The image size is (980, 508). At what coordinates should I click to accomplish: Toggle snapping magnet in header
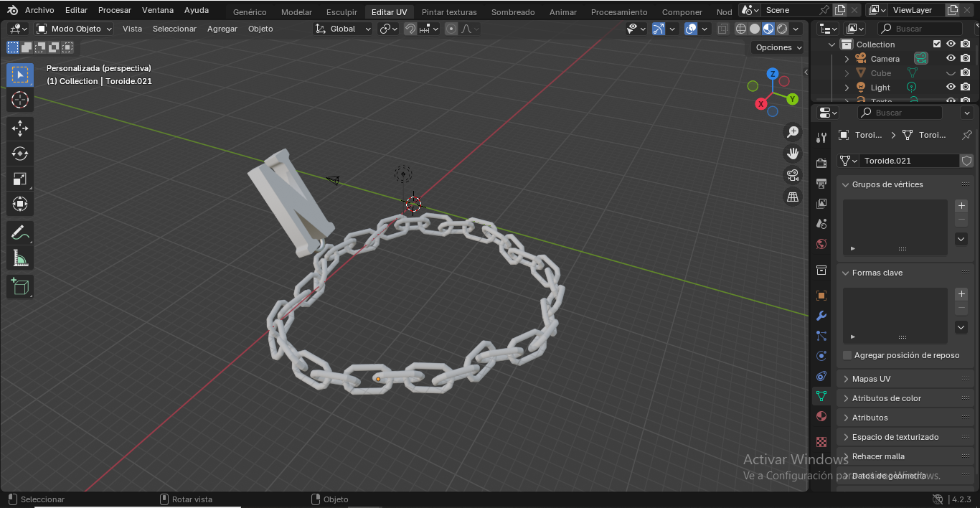pyautogui.click(x=410, y=29)
